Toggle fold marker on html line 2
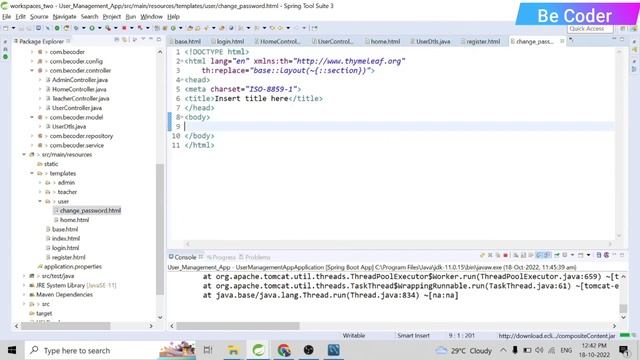640x360 pixels. (182, 61)
